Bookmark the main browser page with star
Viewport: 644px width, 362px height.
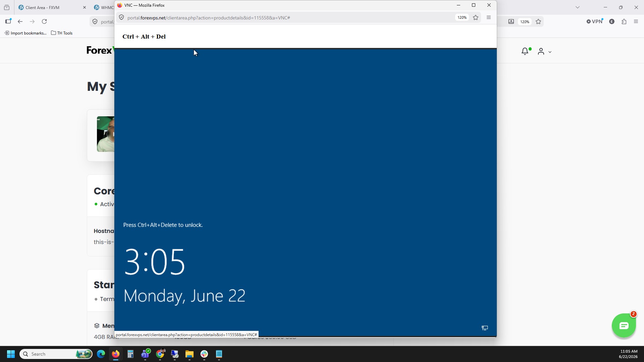point(538,21)
